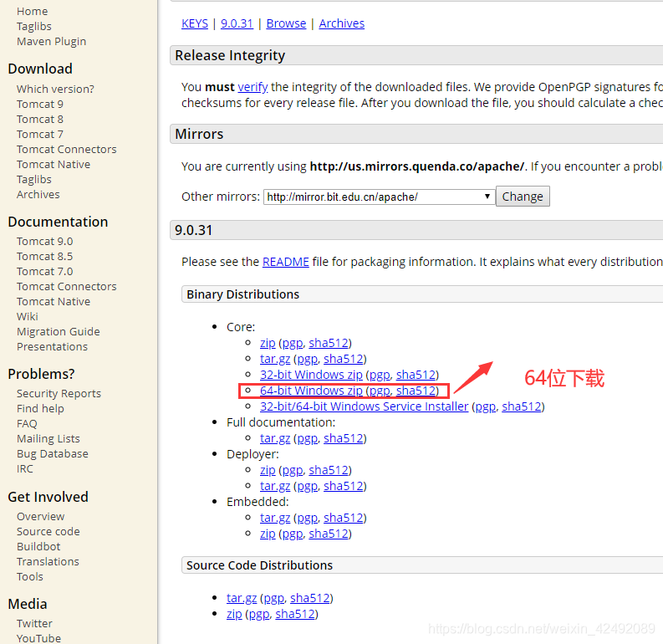Download source code tar.gz
This screenshot has width=663, height=644.
click(242, 598)
